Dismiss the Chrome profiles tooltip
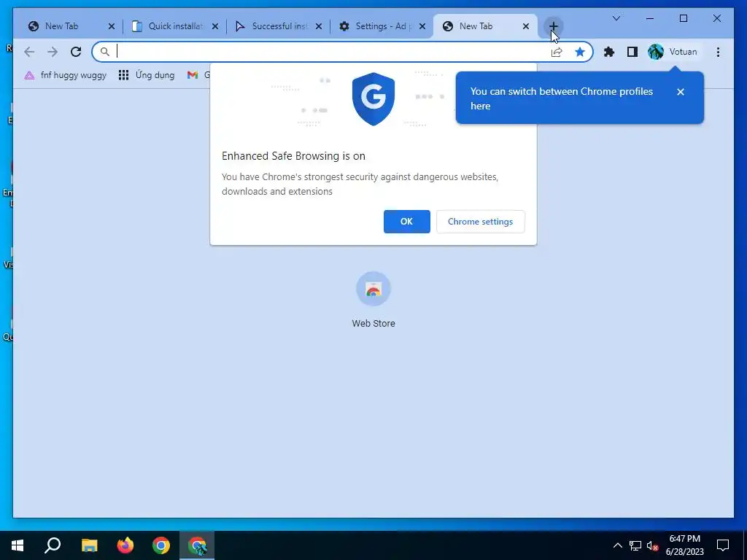Viewport: 747px width, 560px height. point(681,92)
